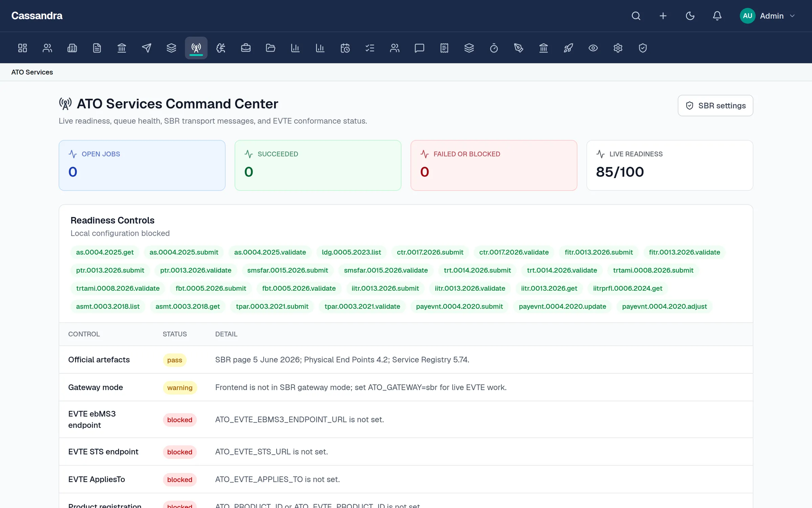Open the stopwatch timer icon
Image resolution: width=812 pixels, height=508 pixels.
[x=494, y=48]
